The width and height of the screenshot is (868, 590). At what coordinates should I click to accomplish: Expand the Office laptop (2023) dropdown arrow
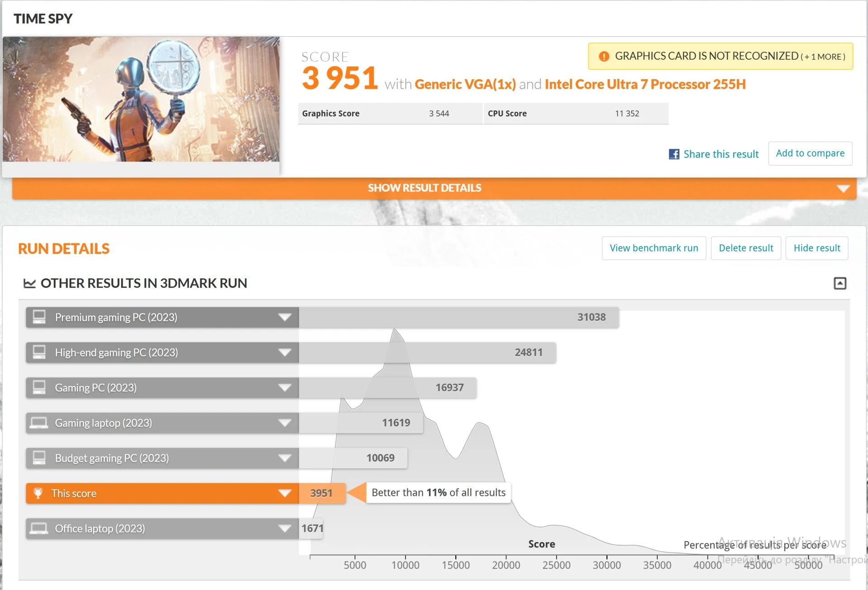[285, 528]
